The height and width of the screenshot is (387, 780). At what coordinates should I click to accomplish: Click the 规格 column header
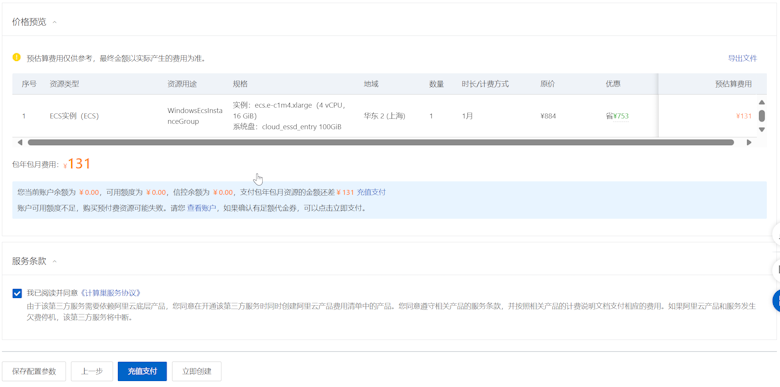point(240,84)
